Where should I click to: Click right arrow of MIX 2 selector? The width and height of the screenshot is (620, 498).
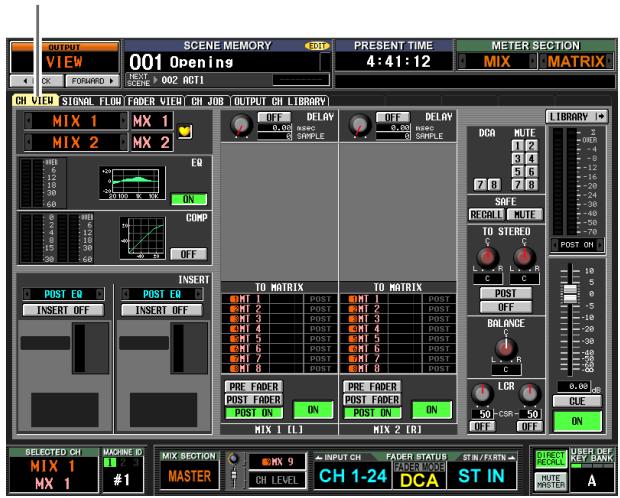(124, 142)
